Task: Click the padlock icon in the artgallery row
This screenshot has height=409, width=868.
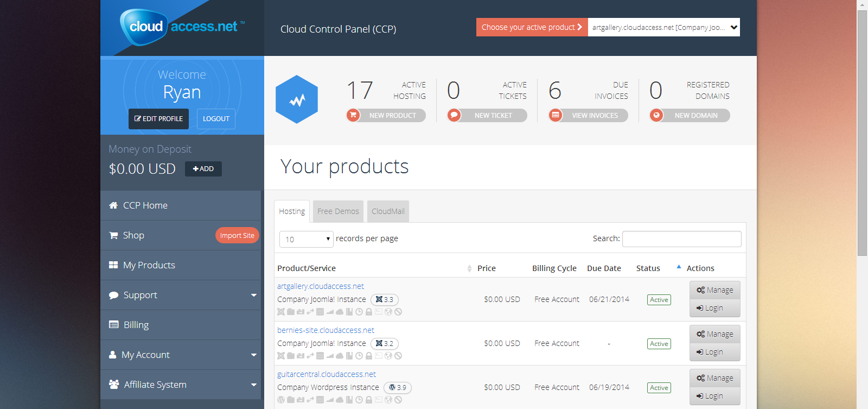Action: click(x=369, y=312)
